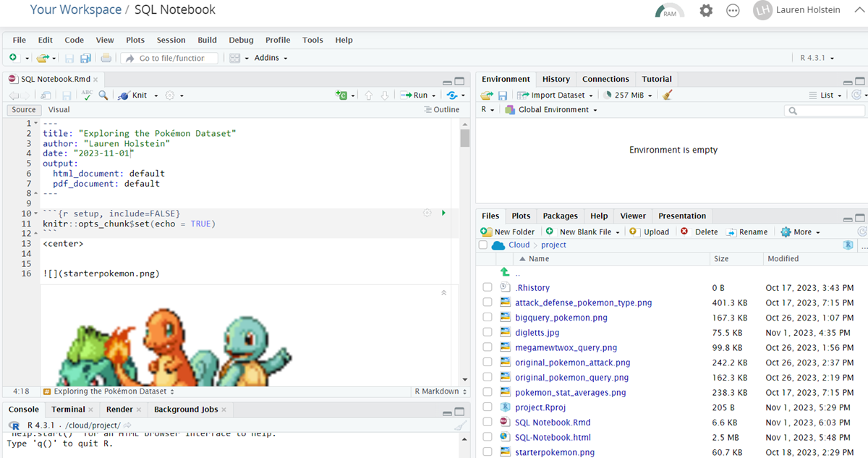Open the Session menu
The image size is (868, 458).
(x=171, y=40)
